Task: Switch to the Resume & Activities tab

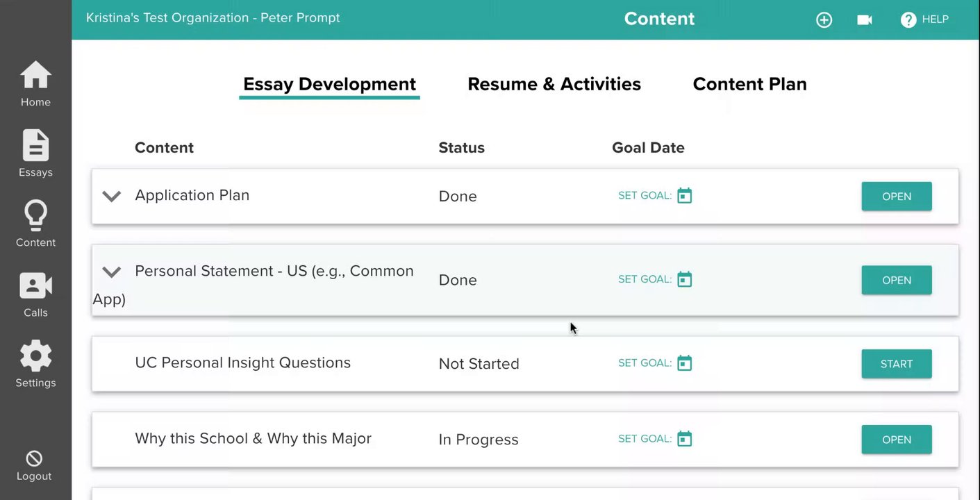Action: (554, 84)
